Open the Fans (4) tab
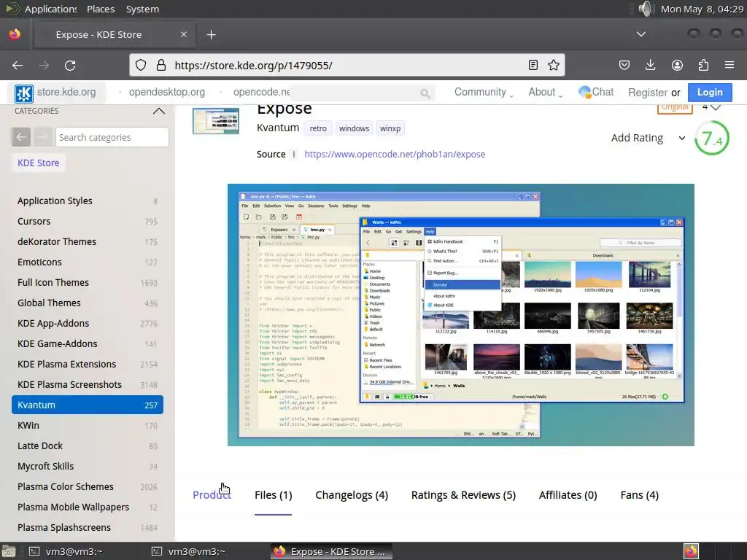 coord(639,495)
